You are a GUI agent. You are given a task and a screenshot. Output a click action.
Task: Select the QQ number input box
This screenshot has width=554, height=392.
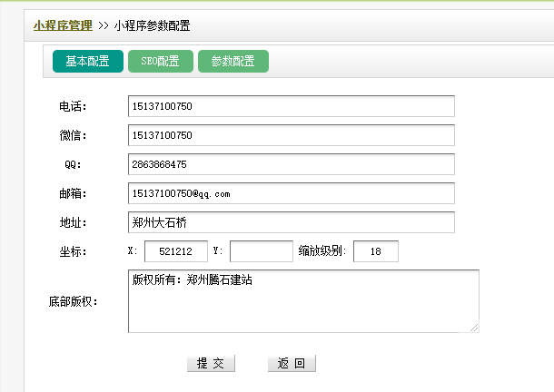point(291,164)
